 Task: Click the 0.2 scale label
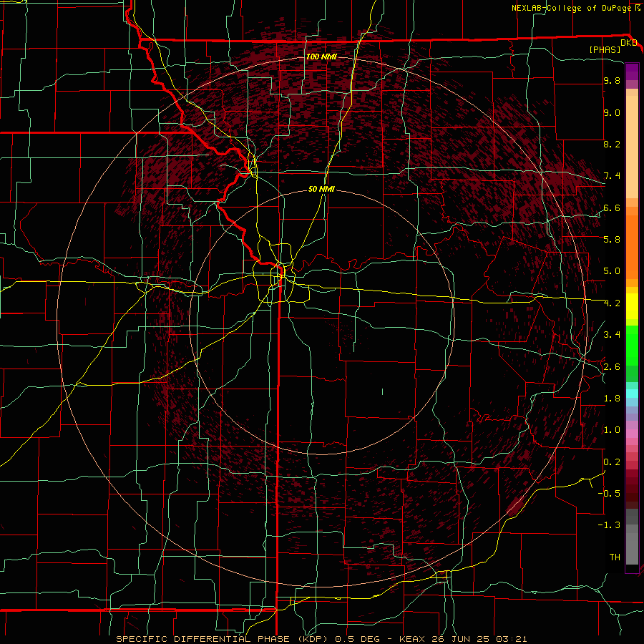pos(612,462)
